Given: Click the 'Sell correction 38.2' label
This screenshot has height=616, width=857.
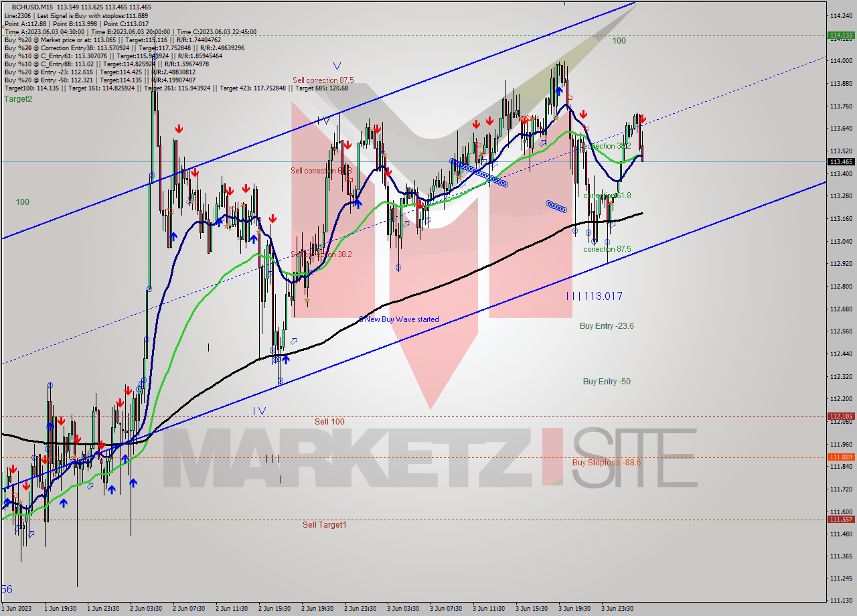Looking at the screenshot, I should [321, 254].
